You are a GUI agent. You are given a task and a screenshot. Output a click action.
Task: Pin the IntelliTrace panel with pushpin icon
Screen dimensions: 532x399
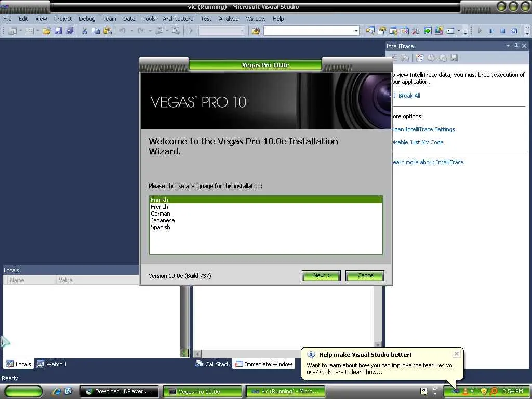(x=516, y=46)
